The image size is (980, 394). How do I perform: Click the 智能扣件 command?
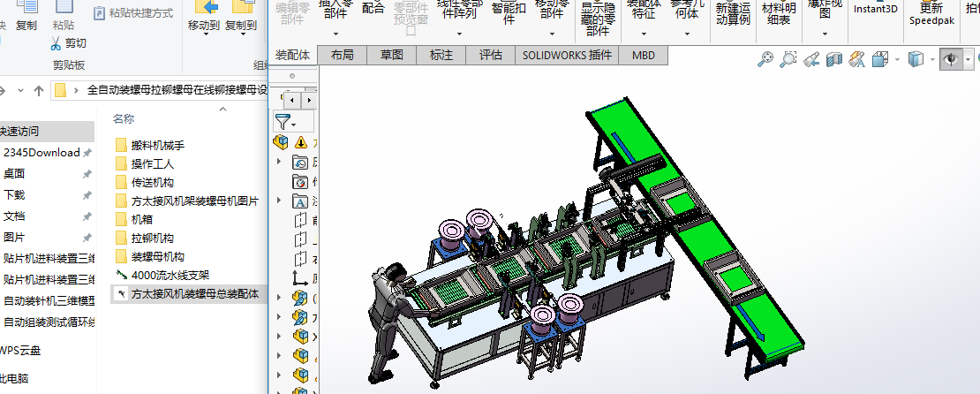point(509,12)
